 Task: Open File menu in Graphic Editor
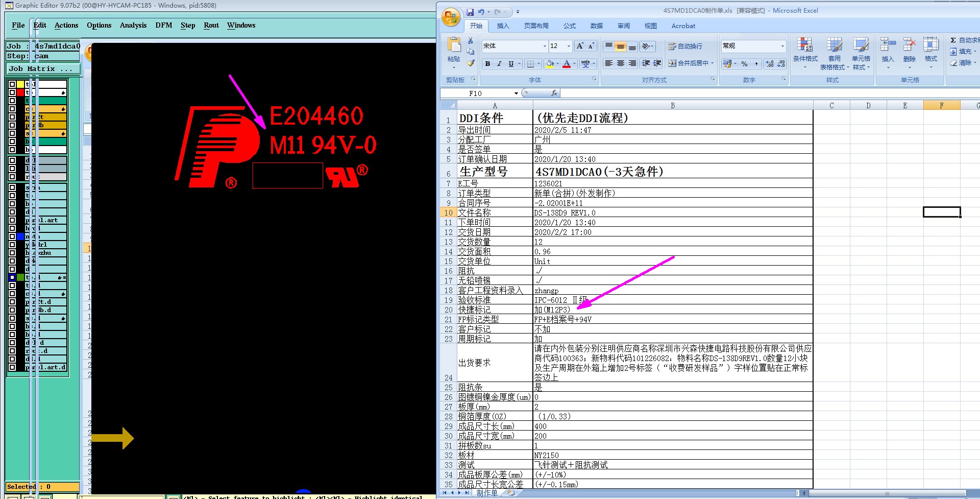tap(18, 25)
